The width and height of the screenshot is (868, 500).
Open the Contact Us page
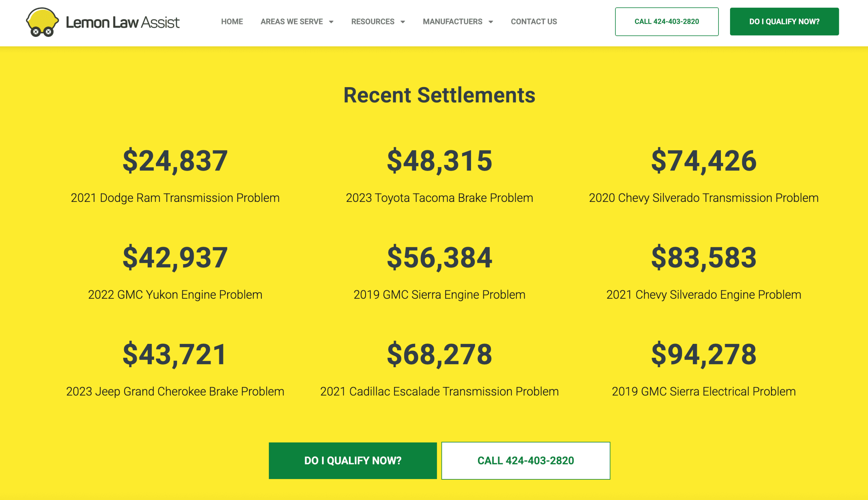pyautogui.click(x=534, y=22)
